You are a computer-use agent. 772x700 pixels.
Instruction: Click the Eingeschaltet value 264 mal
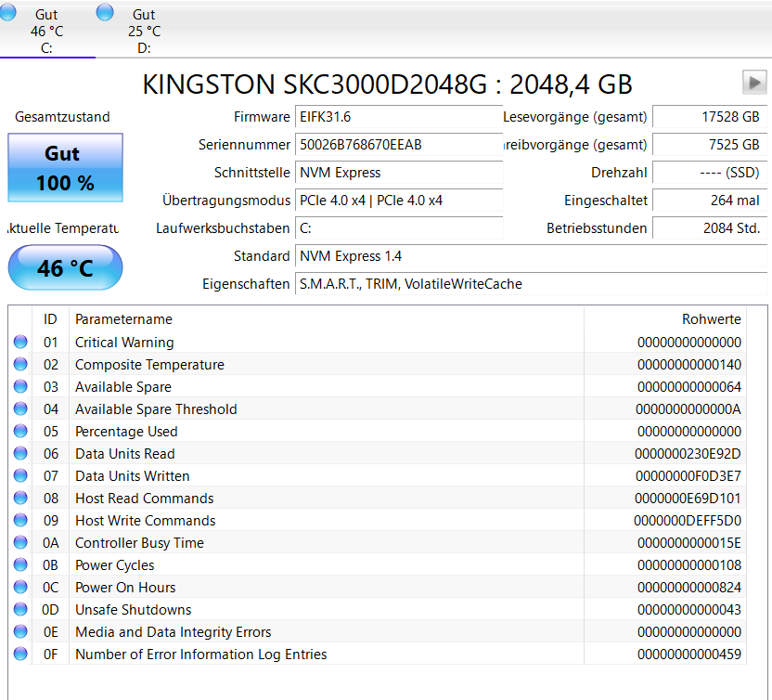(x=710, y=201)
